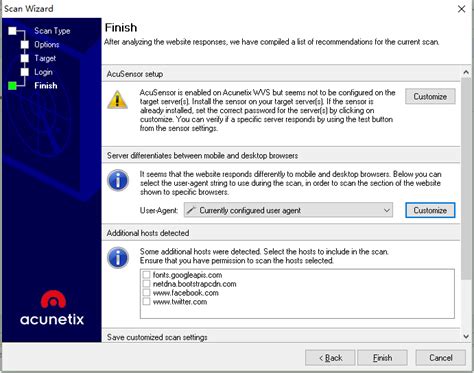The height and width of the screenshot is (373, 474).
Task: Click the Options step square marker
Action: 25,45
